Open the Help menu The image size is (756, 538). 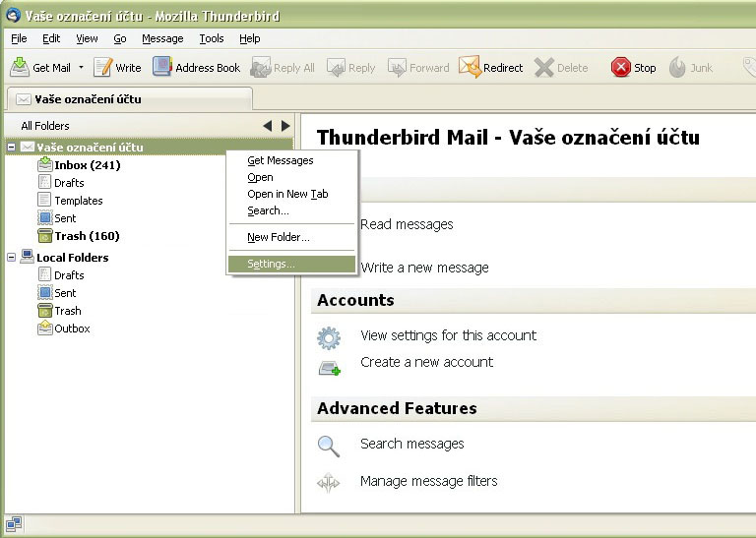(250, 38)
